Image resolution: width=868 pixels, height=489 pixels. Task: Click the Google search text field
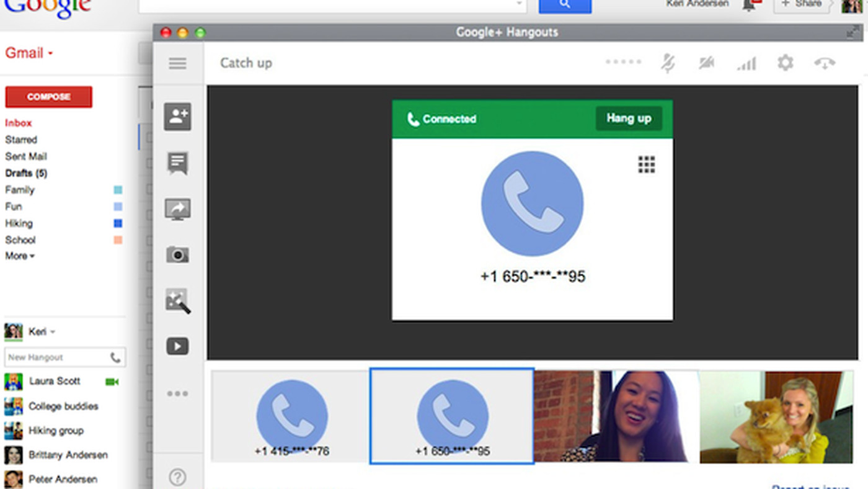[x=332, y=5]
